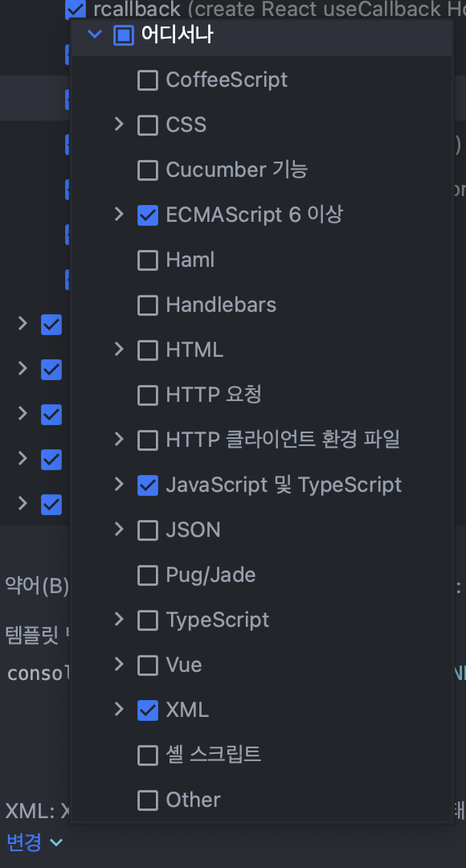The height and width of the screenshot is (868, 466).
Task: Select the Cucumber 기능 entry
Action: coord(237,170)
